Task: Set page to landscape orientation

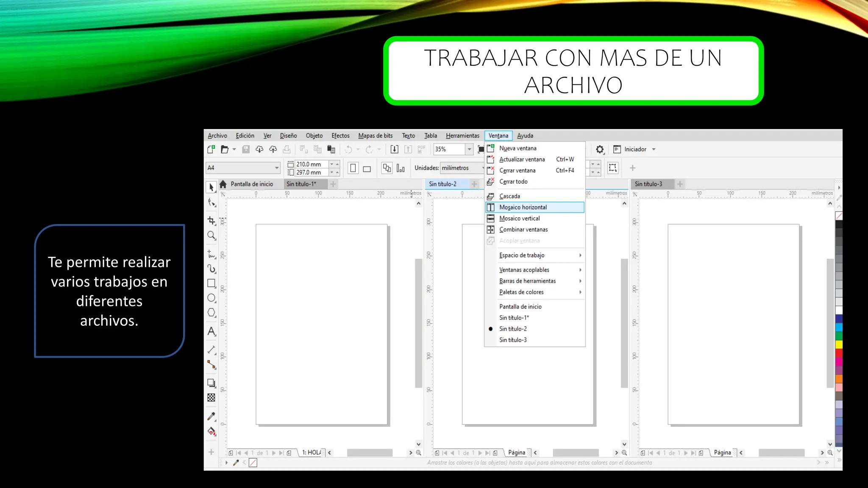Action: coord(367,168)
